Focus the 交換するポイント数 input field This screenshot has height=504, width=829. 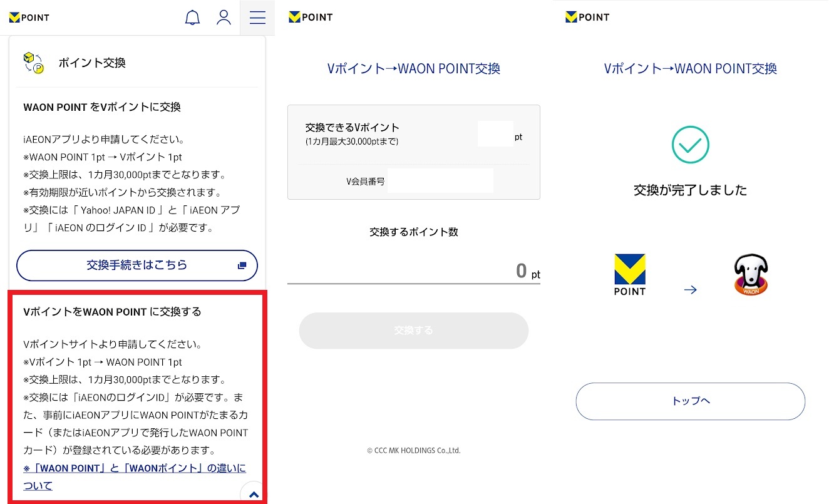tap(413, 271)
